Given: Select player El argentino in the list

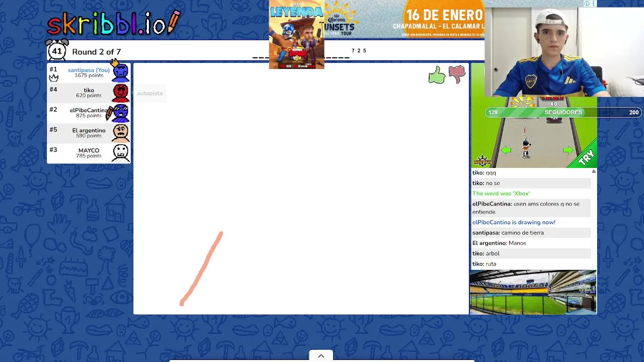Looking at the screenshot, I should 89,133.
